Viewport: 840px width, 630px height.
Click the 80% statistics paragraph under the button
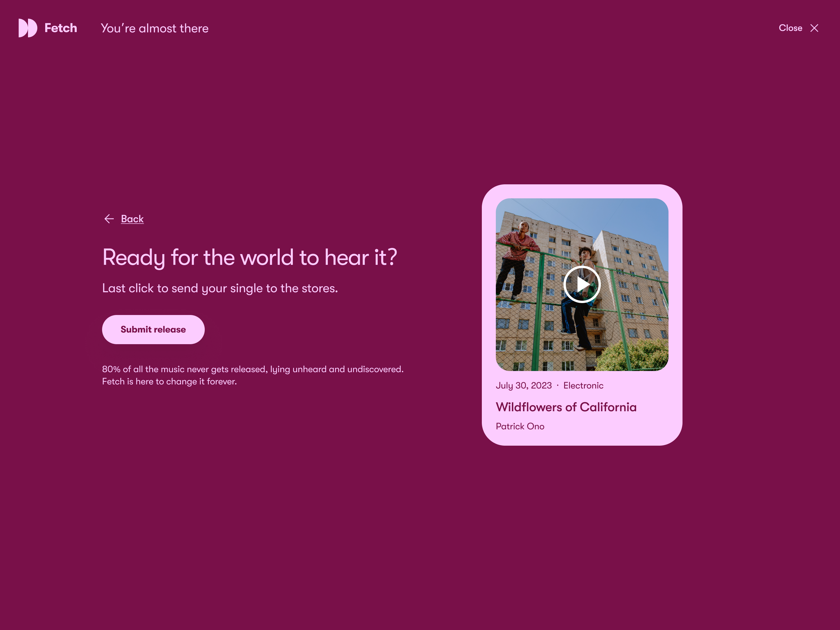tap(253, 375)
